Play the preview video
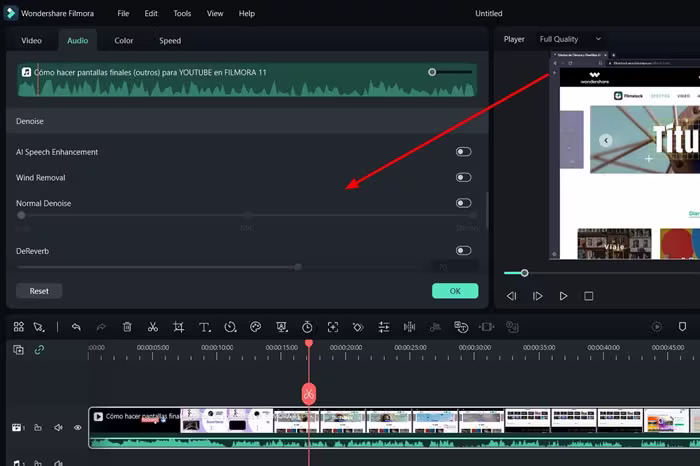This screenshot has height=466, width=700. point(563,296)
